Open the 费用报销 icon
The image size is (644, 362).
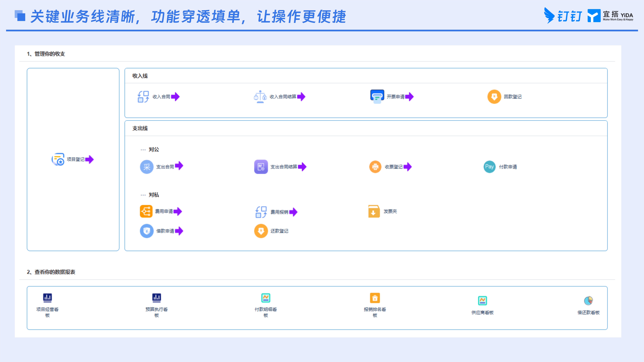pyautogui.click(x=261, y=212)
